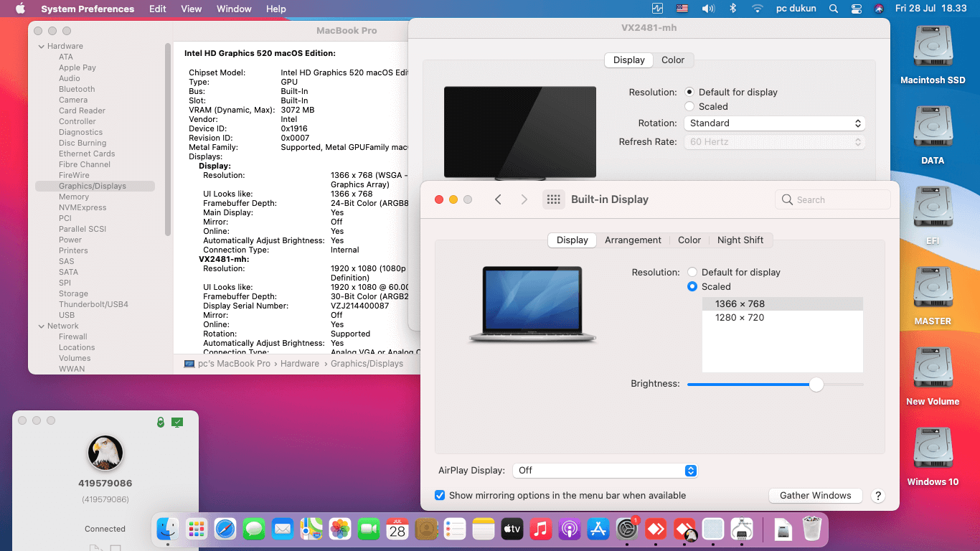Screen dimensions: 980x551
Task: Open the App Store in Dock
Action: tap(598, 529)
